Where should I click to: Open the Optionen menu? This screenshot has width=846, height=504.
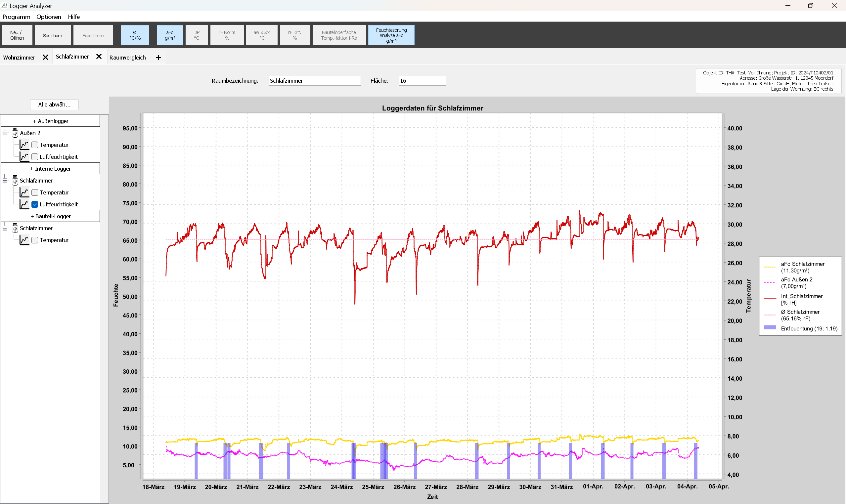(49, 17)
